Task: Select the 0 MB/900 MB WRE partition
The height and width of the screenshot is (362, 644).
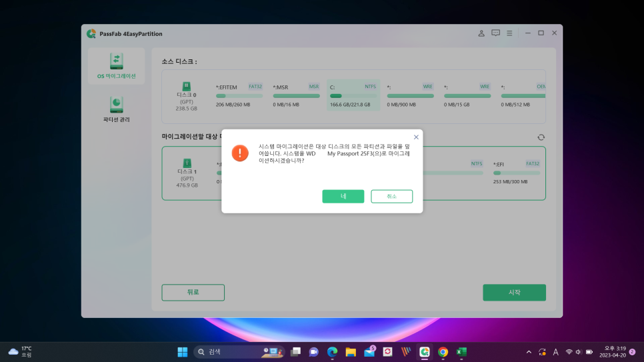Action: [410, 96]
